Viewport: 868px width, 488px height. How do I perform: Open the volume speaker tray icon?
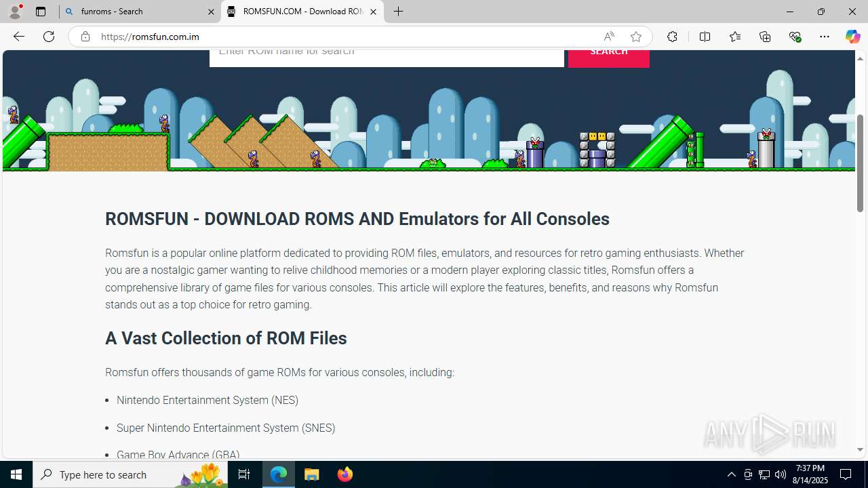pos(780,474)
